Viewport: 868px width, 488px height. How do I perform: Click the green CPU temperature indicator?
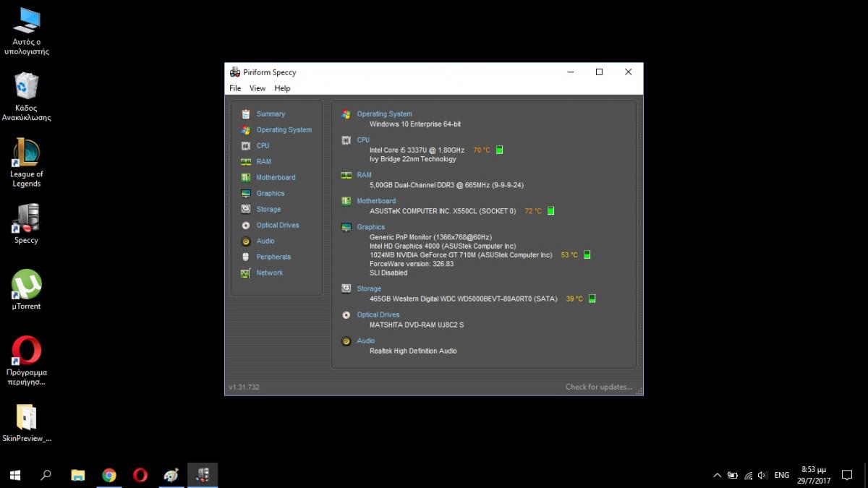click(499, 150)
